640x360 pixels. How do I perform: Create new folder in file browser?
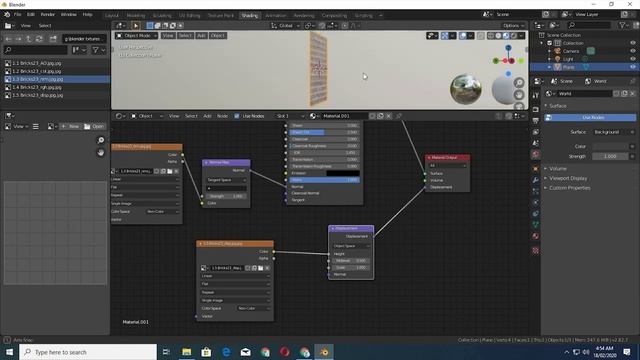coord(53,39)
